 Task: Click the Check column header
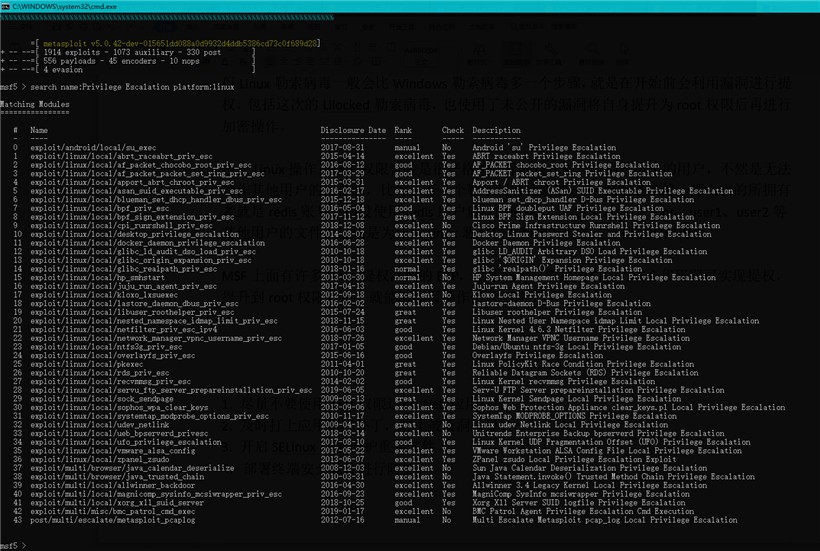click(x=453, y=130)
